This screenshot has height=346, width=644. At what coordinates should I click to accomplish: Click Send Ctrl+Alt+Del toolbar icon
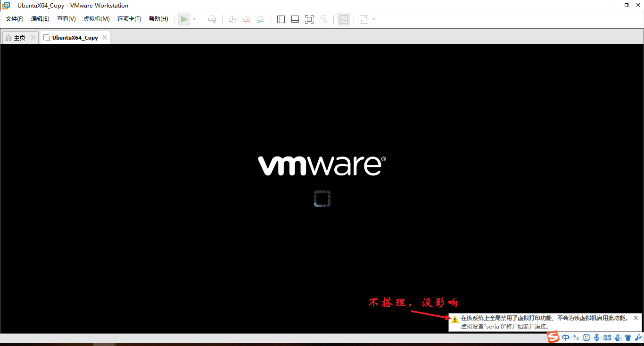pos(212,19)
